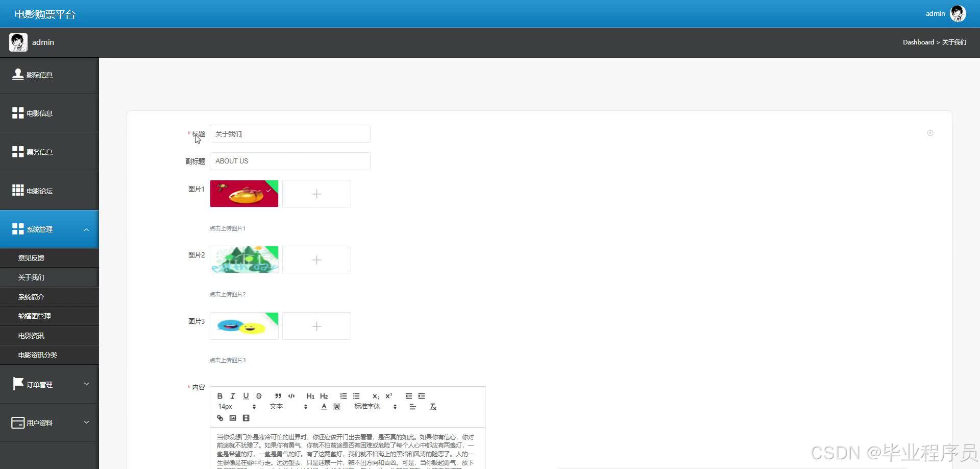Click the sidebar admin profile avatar
This screenshot has height=469, width=980.
(x=18, y=42)
